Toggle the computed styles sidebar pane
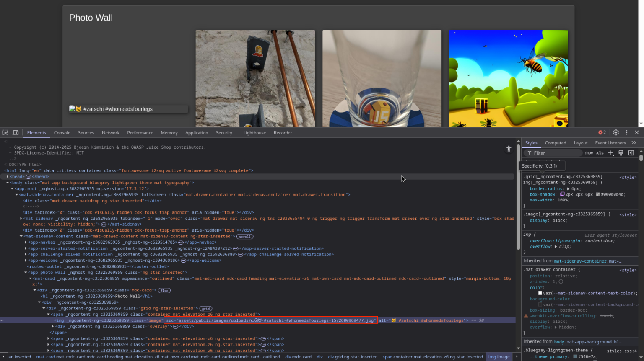Screen dimensions: 644x361 (631, 153)
